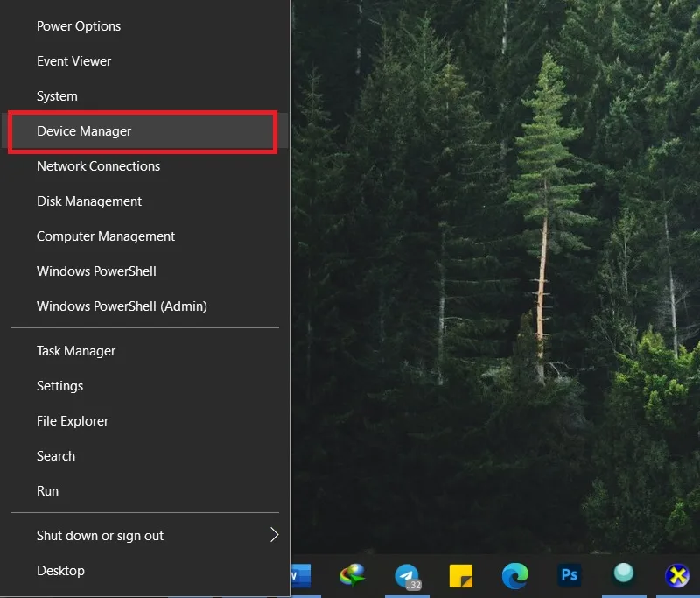Start Windows PowerShell (Admin)
700x598 pixels.
(x=145, y=306)
